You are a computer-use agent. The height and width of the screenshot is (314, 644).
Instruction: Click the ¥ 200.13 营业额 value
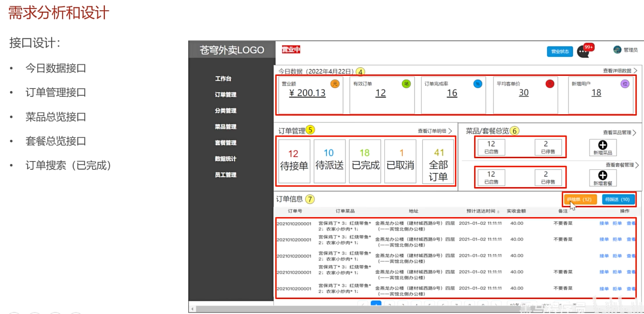click(x=307, y=93)
